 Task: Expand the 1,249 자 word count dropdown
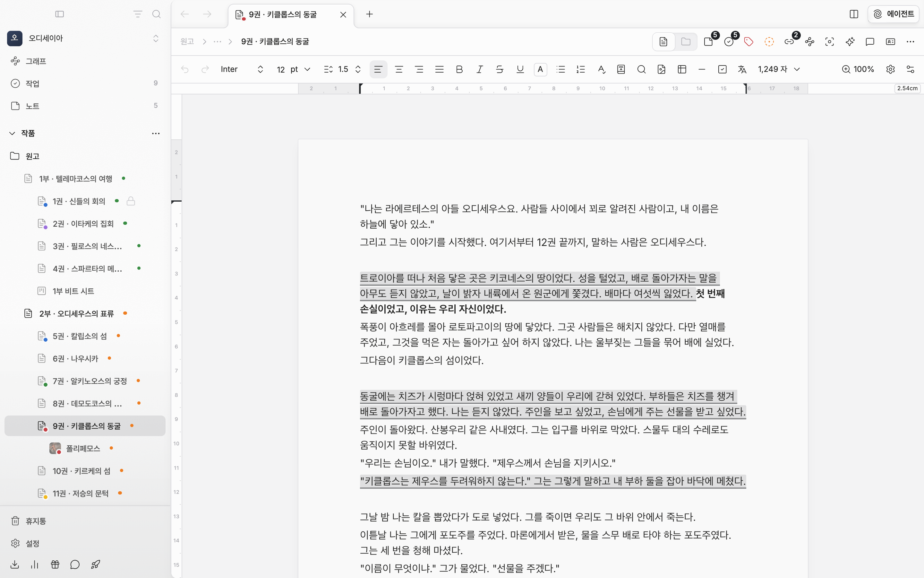coord(779,69)
